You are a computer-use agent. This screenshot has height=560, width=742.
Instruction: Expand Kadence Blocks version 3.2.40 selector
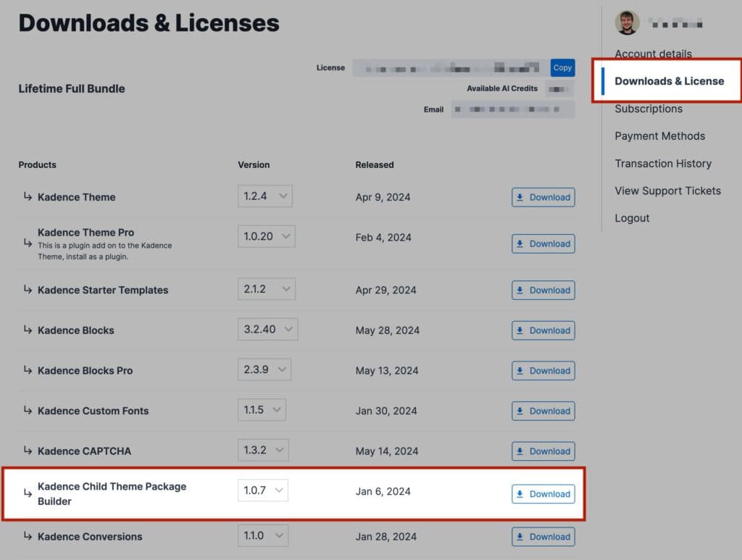click(267, 329)
